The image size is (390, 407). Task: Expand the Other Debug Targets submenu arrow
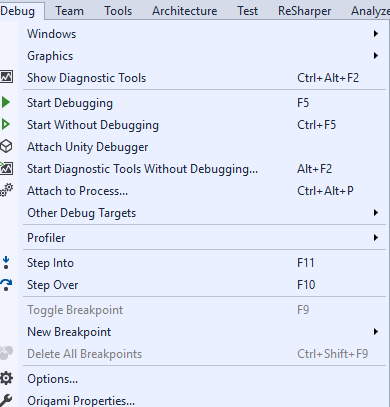(x=376, y=212)
